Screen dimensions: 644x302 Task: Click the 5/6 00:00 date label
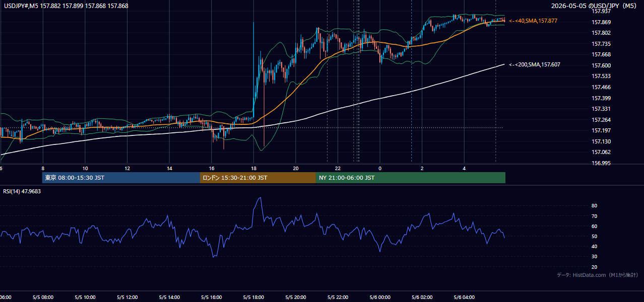coord(380,297)
